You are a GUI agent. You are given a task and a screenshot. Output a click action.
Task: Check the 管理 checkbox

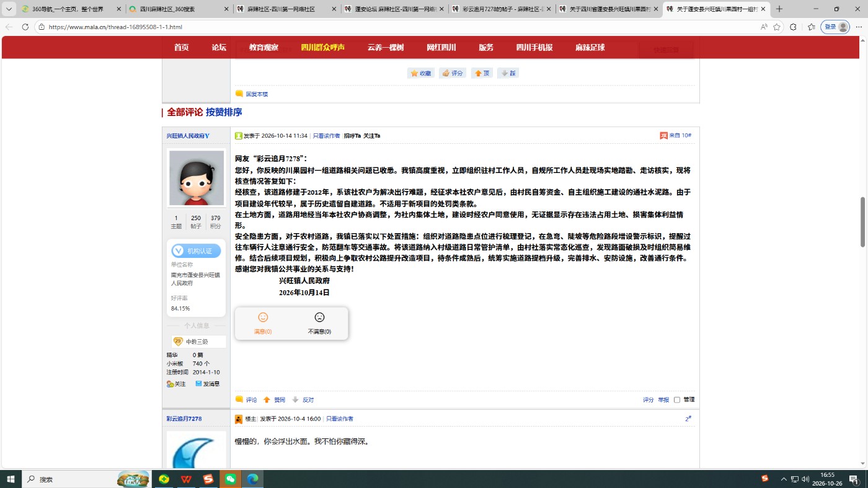click(x=677, y=400)
